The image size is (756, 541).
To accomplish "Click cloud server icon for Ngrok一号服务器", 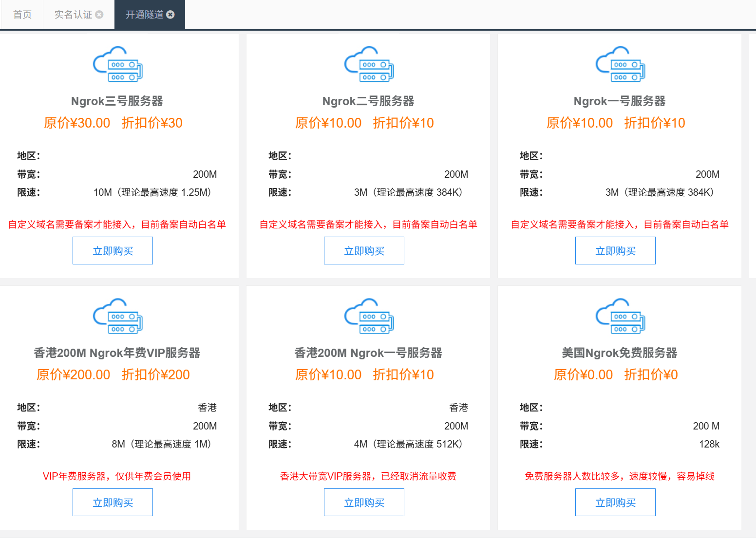I will coord(620,64).
